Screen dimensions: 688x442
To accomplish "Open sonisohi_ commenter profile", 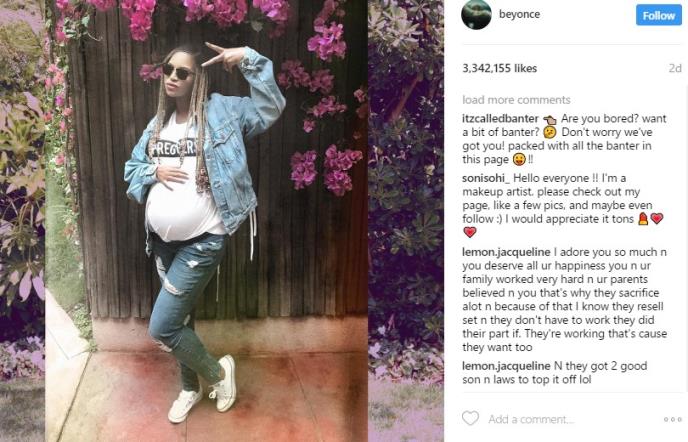I will tap(486, 178).
